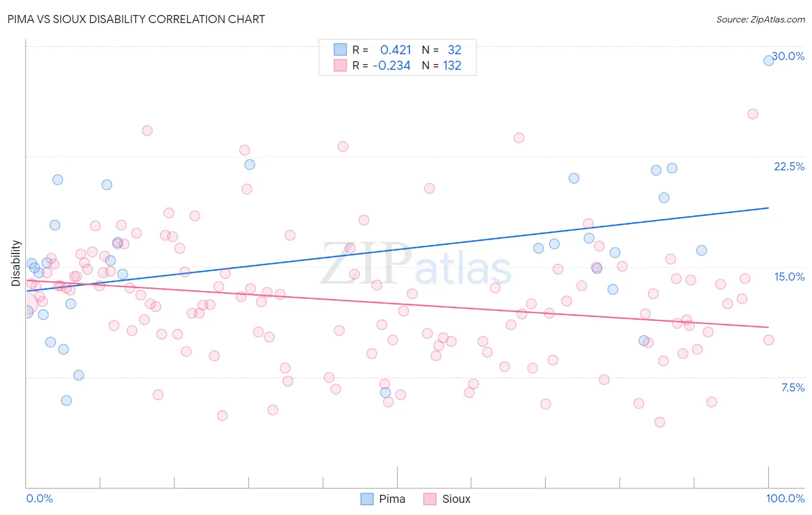Viewport: 812px width, 515px height.
Task: Click the 30.0% y-axis label
Action: point(788,56)
